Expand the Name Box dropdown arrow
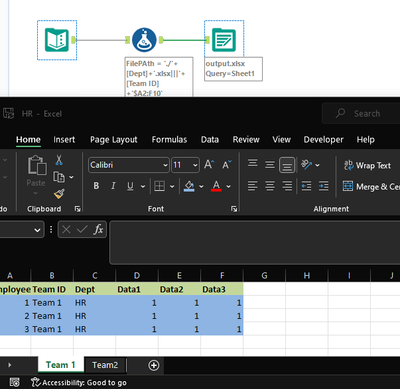This screenshot has height=389, width=400. [37, 230]
